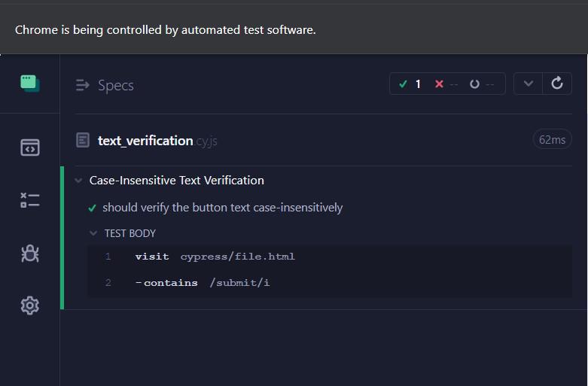The height and width of the screenshot is (386, 588).
Task: Click the 62ms duration badge
Action: click(x=552, y=139)
